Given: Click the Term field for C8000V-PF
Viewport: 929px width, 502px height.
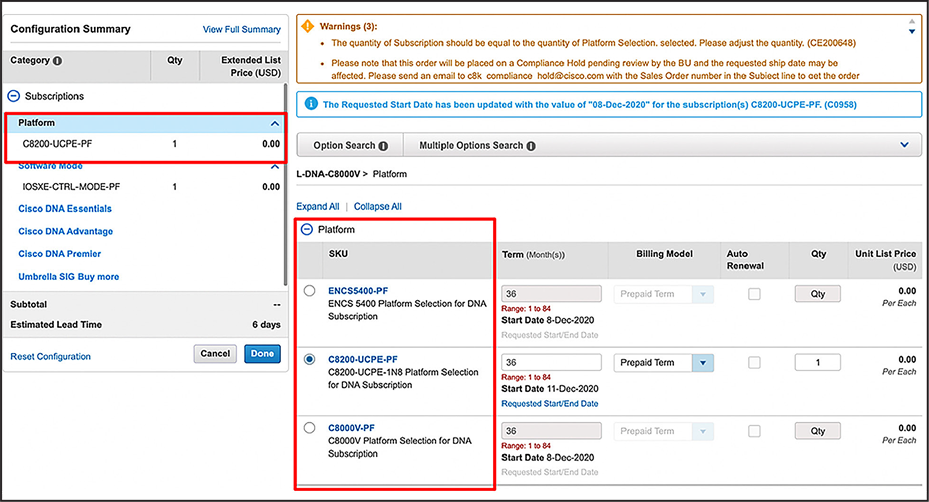Looking at the screenshot, I should 552,431.
